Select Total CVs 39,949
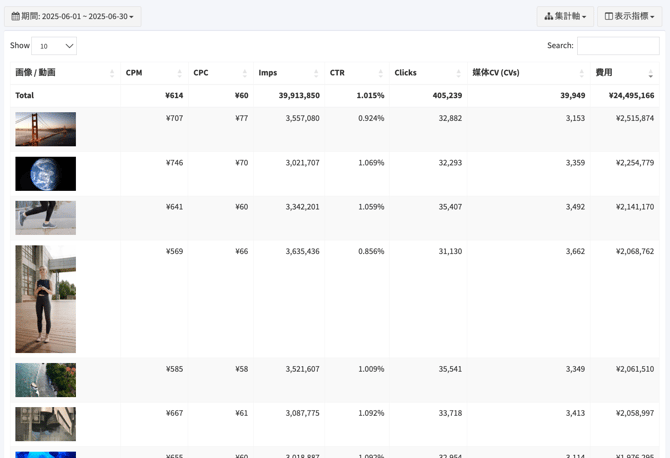The image size is (670, 458). coord(573,95)
